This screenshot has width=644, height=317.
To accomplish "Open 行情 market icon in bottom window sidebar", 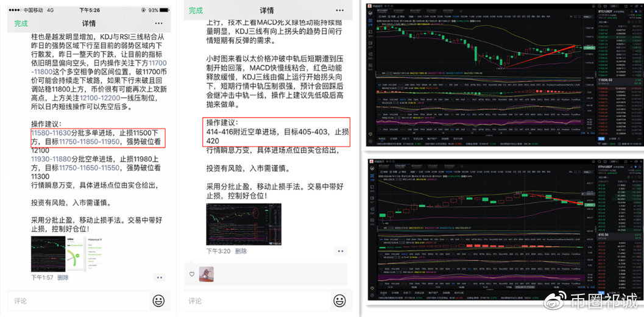I will [x=372, y=177].
